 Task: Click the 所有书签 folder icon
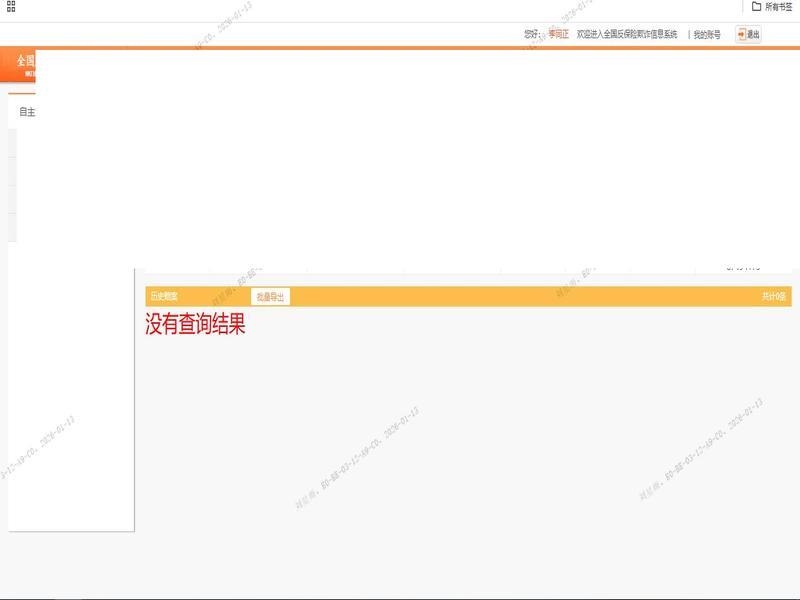(x=757, y=6)
